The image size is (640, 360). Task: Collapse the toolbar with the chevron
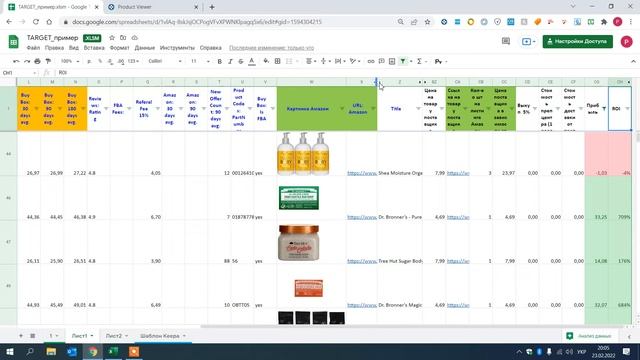coord(633,61)
